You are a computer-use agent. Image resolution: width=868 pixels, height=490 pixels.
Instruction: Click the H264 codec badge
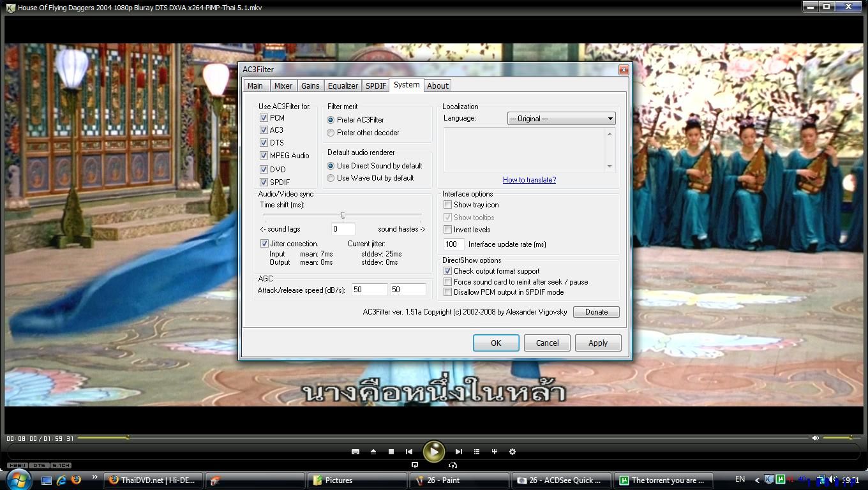click(x=17, y=465)
